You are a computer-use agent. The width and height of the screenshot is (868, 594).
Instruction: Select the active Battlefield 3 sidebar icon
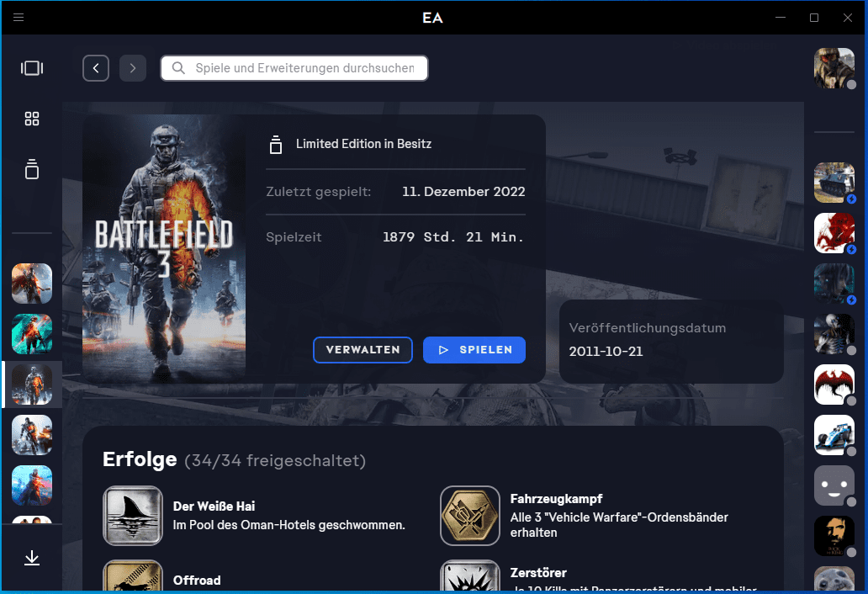tap(32, 385)
